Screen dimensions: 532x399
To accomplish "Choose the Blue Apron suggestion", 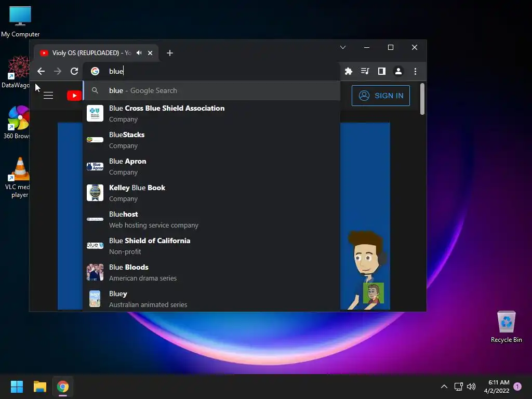I will 211,167.
